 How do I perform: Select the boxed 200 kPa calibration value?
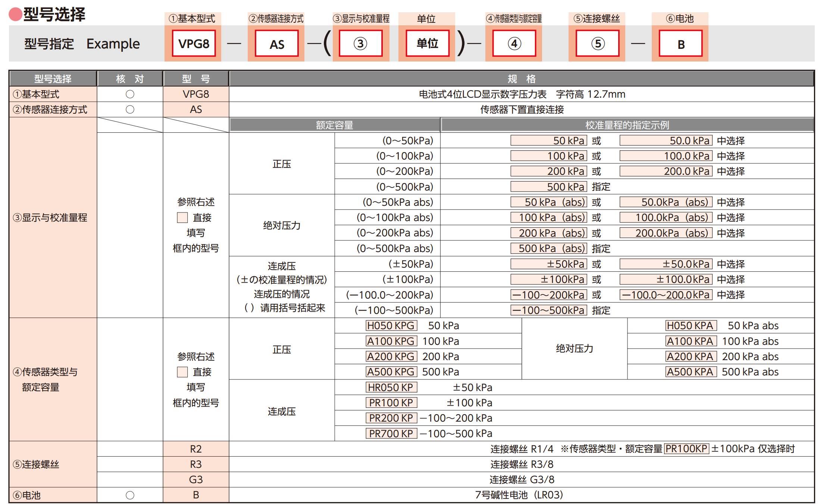(549, 171)
